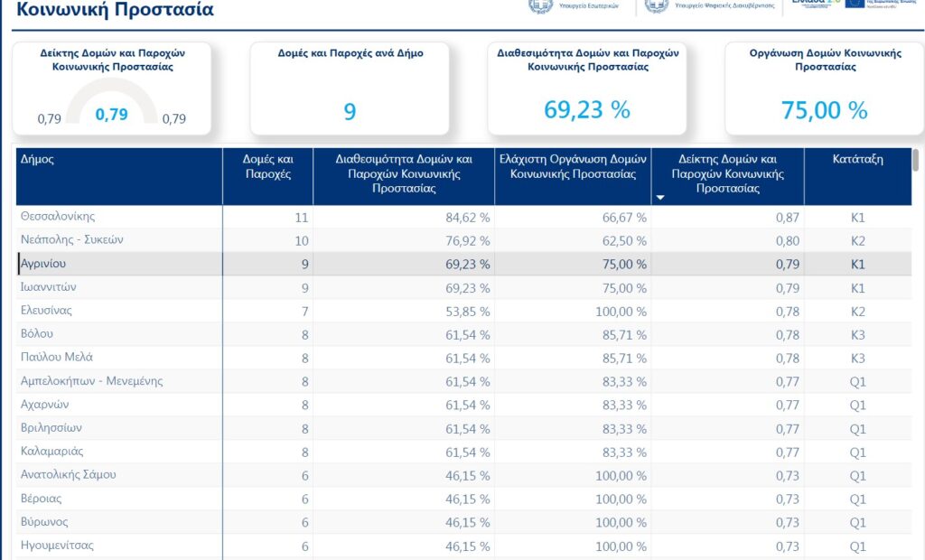Click the Υπουργείο Εσωτερικών emblem logo
The height and width of the screenshot is (560, 925).
coord(540,5)
